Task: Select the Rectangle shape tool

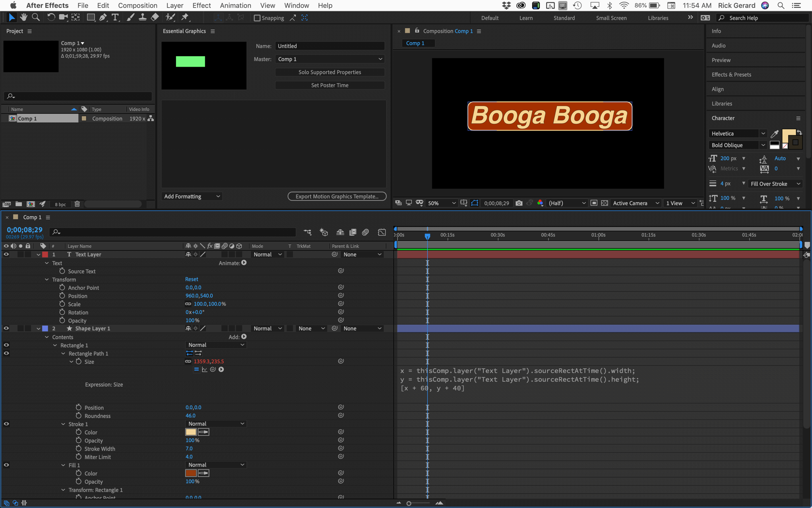Action: [x=90, y=17]
